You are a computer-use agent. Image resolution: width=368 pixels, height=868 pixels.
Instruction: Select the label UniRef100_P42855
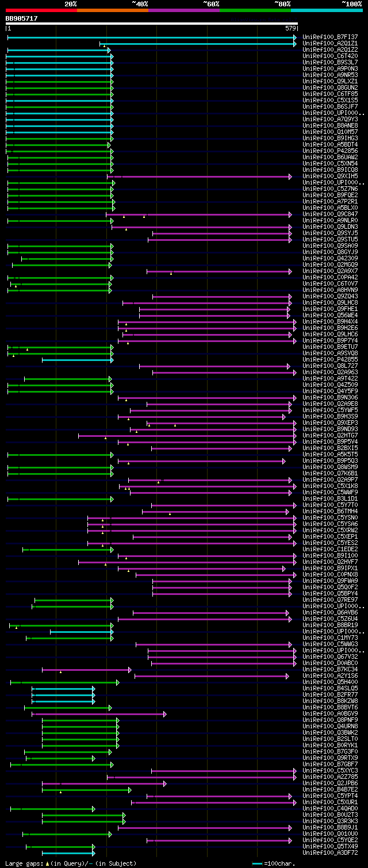330,359
